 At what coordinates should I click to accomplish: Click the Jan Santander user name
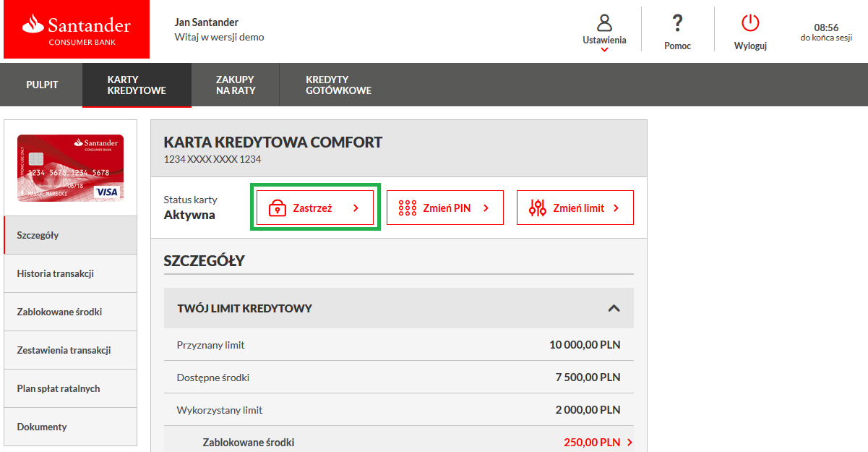pyautogui.click(x=207, y=22)
